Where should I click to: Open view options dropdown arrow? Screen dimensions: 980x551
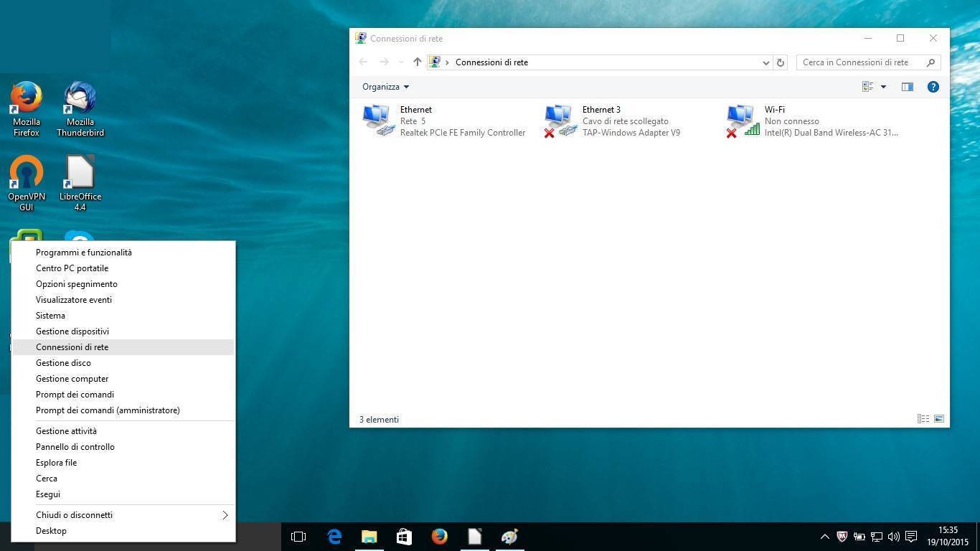[883, 87]
